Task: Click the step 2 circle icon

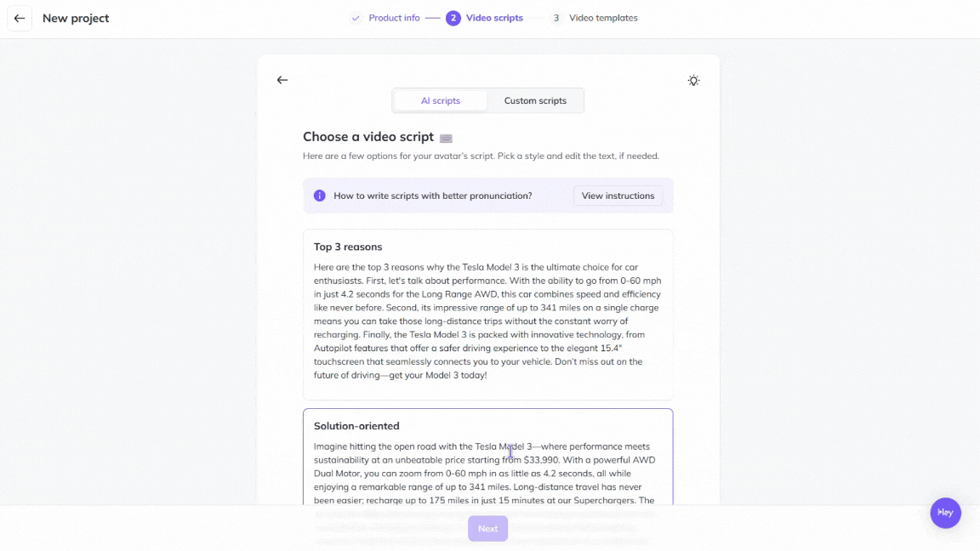Action: tap(453, 18)
